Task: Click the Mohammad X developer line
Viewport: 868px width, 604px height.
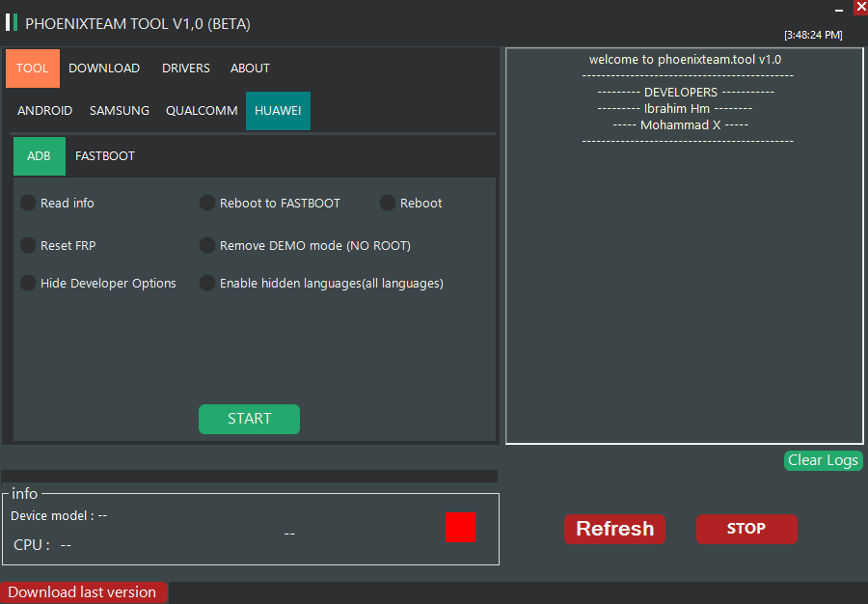Action: point(681,125)
